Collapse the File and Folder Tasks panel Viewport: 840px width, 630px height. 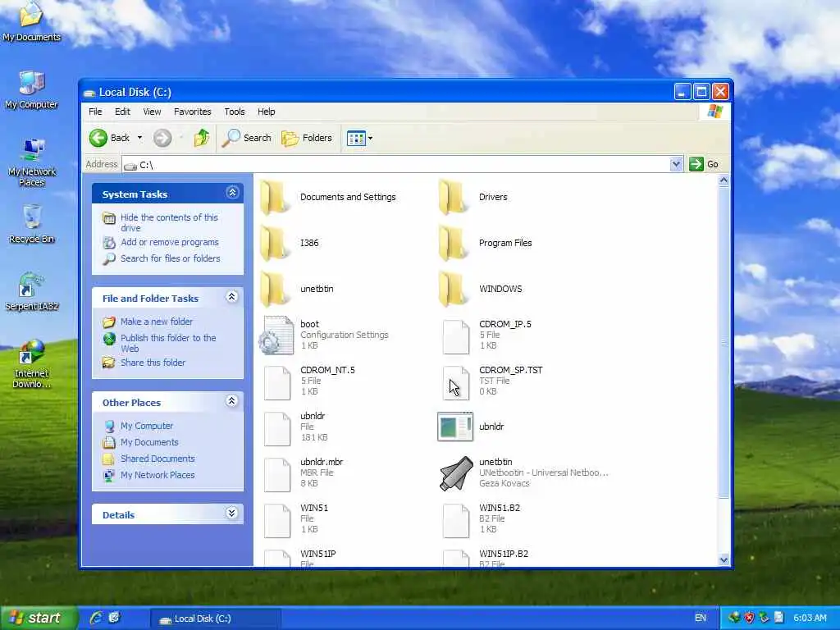coord(232,297)
